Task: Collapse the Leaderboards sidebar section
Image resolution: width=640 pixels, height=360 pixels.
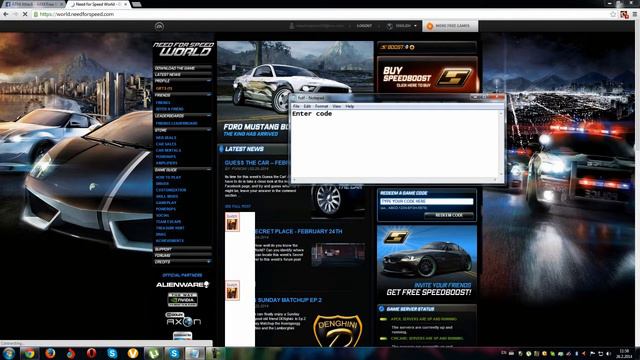Action: tap(209, 116)
